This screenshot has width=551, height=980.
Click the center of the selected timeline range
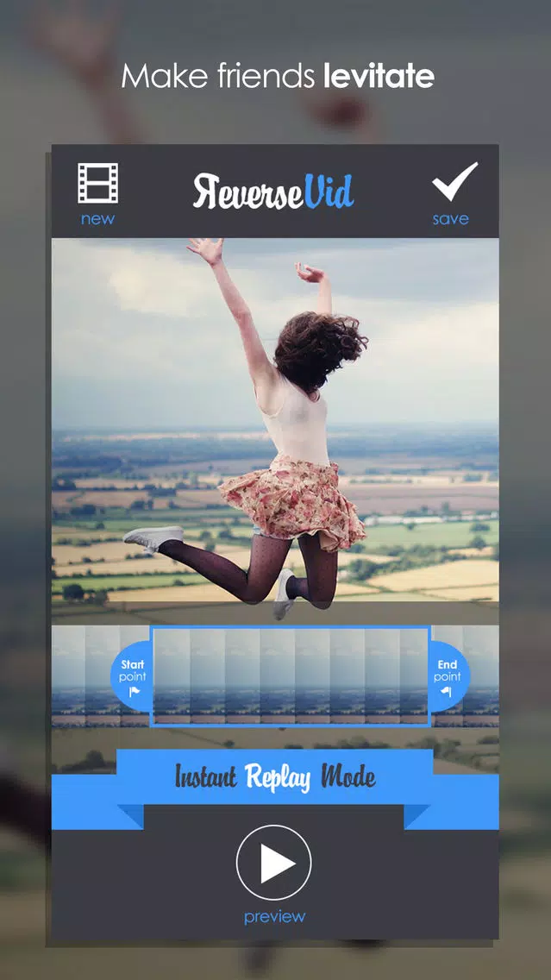(291, 676)
